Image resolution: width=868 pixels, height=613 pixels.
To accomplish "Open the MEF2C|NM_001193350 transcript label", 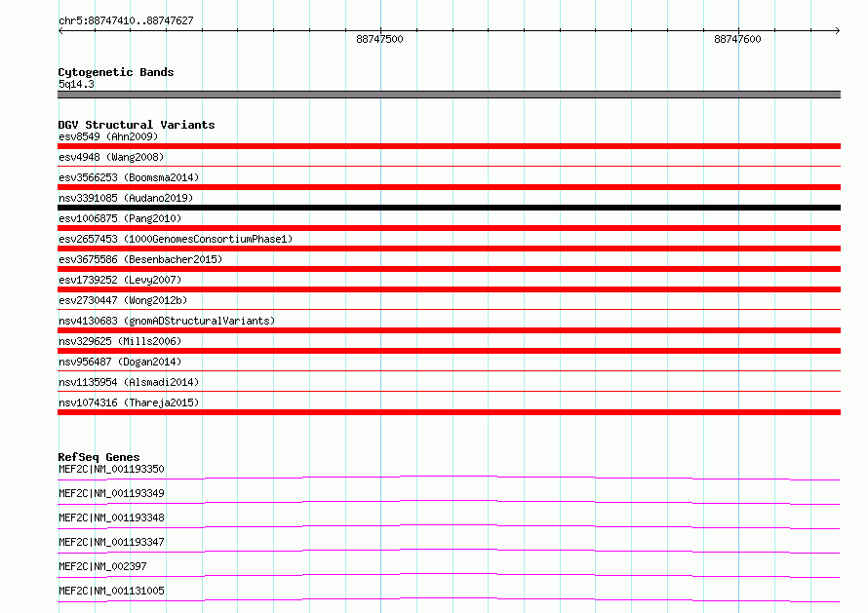I will [111, 469].
